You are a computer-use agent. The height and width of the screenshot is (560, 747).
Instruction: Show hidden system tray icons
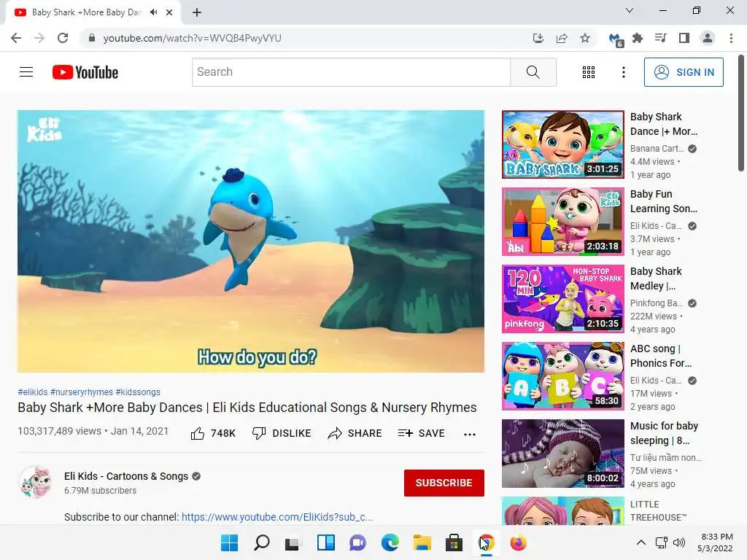[641, 542]
